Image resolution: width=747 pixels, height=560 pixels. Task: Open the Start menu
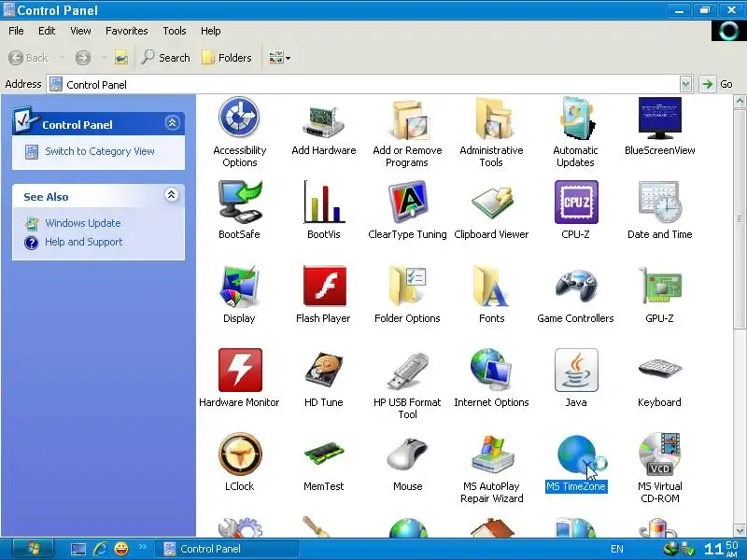point(33,549)
